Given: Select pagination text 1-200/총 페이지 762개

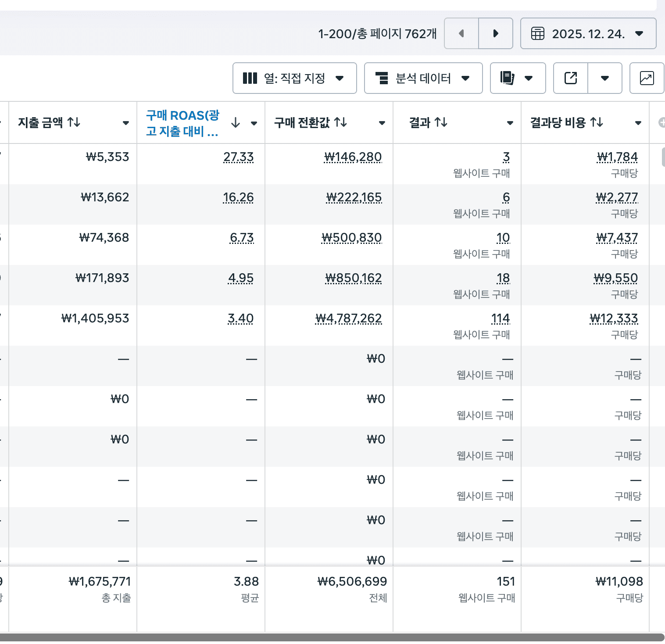Looking at the screenshot, I should pyautogui.click(x=378, y=34).
